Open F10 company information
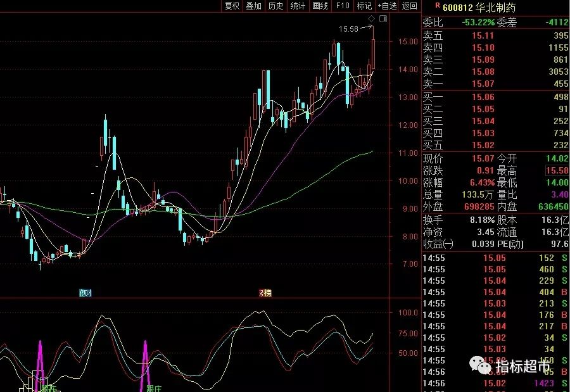The image size is (570, 392). pyautogui.click(x=343, y=6)
